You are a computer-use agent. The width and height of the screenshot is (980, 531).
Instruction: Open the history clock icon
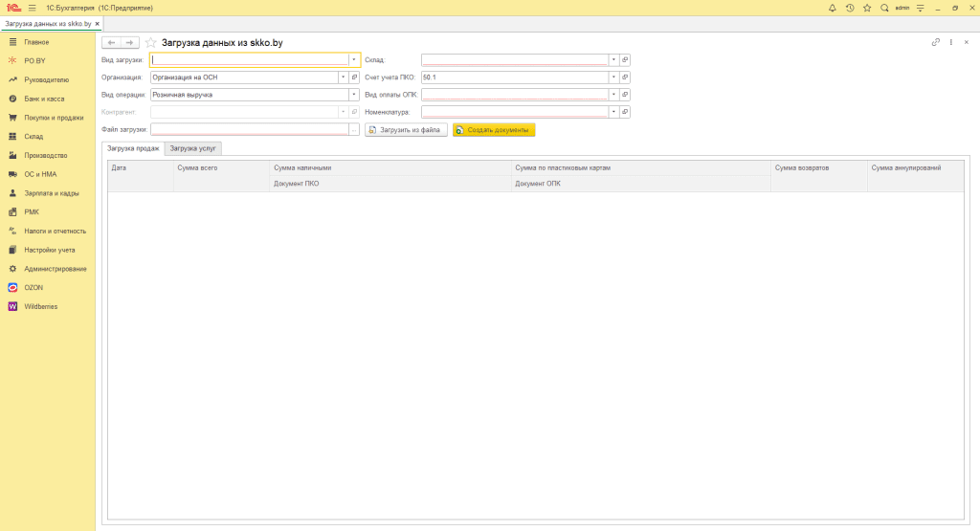coord(850,8)
